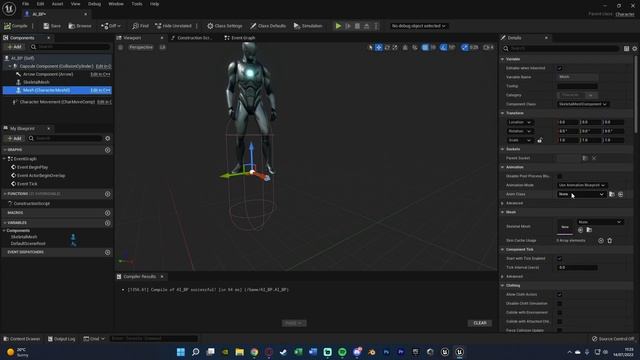Save the blueprint asset
The width and height of the screenshot is (640, 360).
pyautogui.click(x=52, y=26)
